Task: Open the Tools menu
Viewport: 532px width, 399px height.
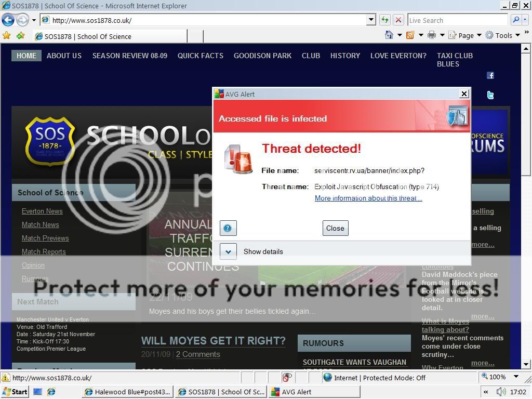Action: pyautogui.click(x=502, y=35)
